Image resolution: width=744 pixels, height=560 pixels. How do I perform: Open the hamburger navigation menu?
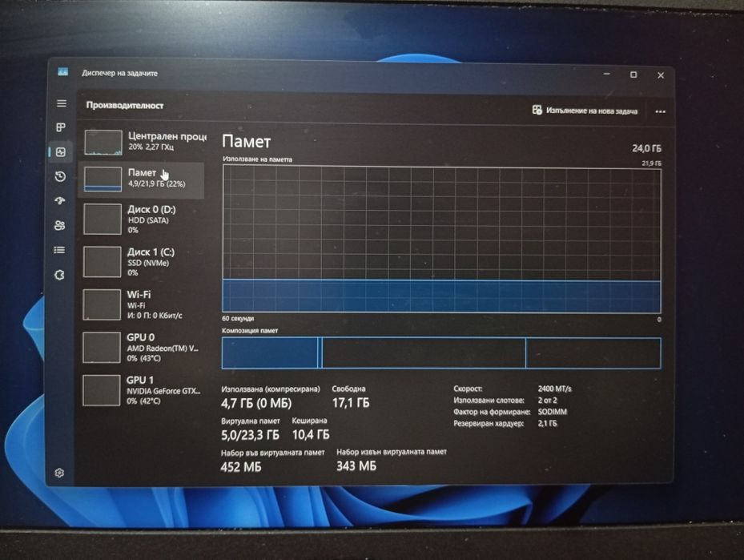pos(61,103)
